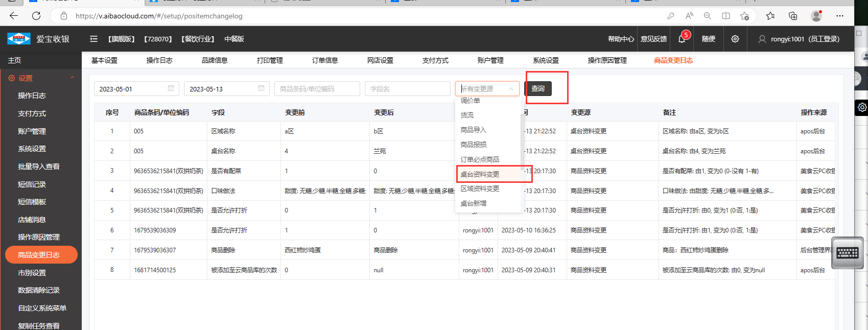Click the notification bell icon
Screen dimensions: 868x330
click(x=682, y=39)
